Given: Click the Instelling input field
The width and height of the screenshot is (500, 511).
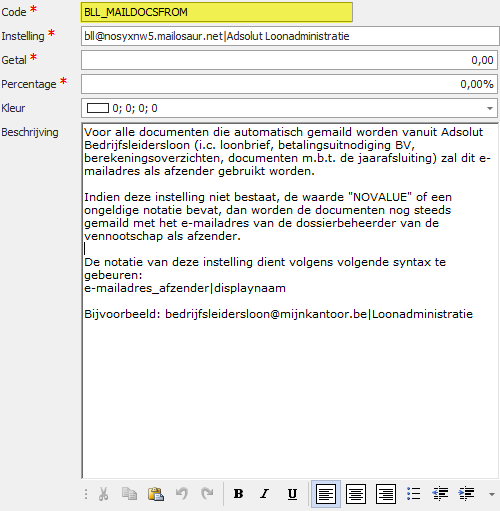Looking at the screenshot, I should coord(290,36).
